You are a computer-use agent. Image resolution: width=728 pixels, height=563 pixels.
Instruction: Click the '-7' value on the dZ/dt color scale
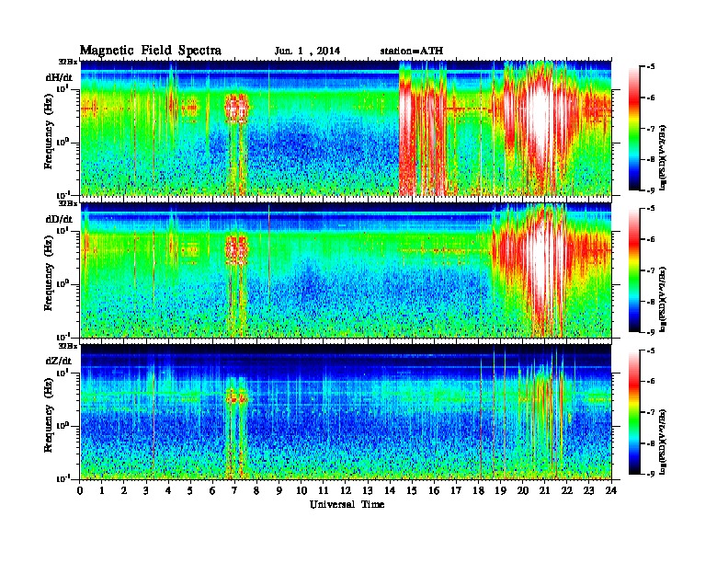point(651,412)
